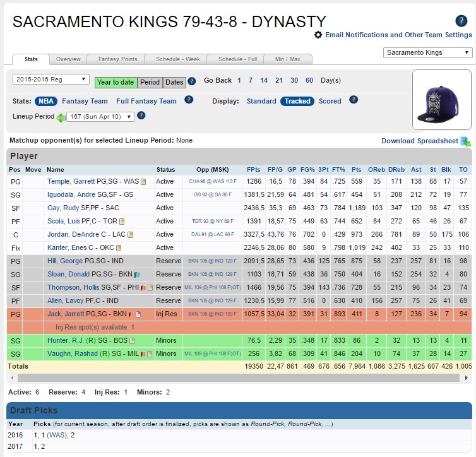This screenshot has height=457, width=476.
Task: Click the Kings hat team logo
Action: click(x=442, y=100)
